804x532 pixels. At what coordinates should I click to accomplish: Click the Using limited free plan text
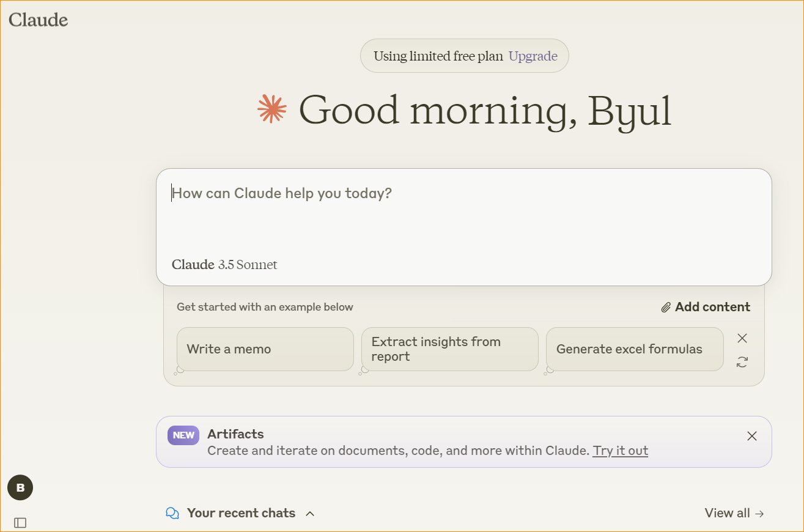tap(438, 56)
